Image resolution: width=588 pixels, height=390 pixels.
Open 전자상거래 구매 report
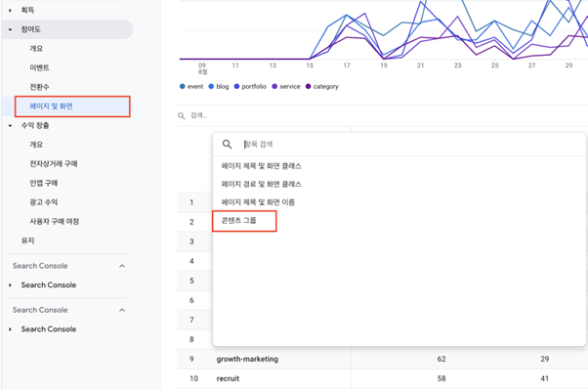(x=54, y=163)
